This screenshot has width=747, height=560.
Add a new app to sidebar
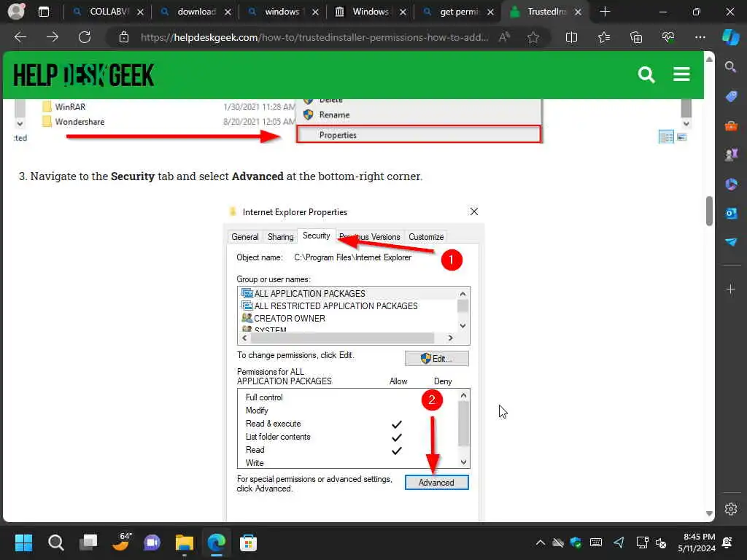pyautogui.click(x=731, y=289)
